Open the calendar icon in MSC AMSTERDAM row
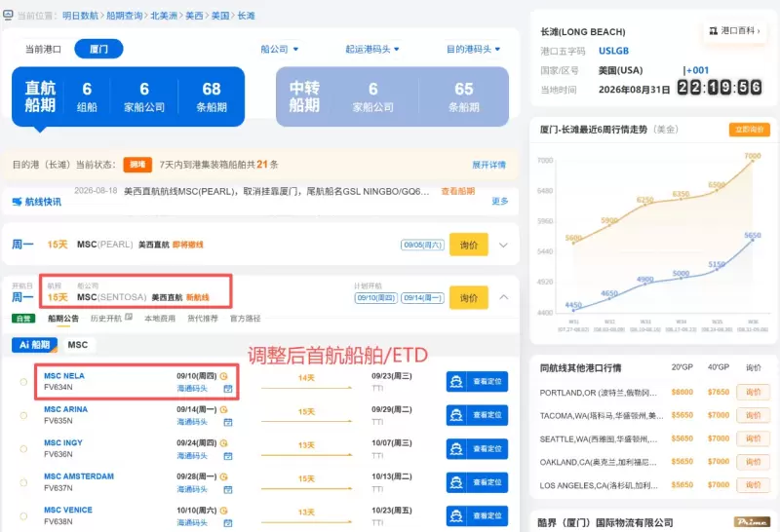Image resolution: width=780 pixels, height=532 pixels. click(x=228, y=490)
